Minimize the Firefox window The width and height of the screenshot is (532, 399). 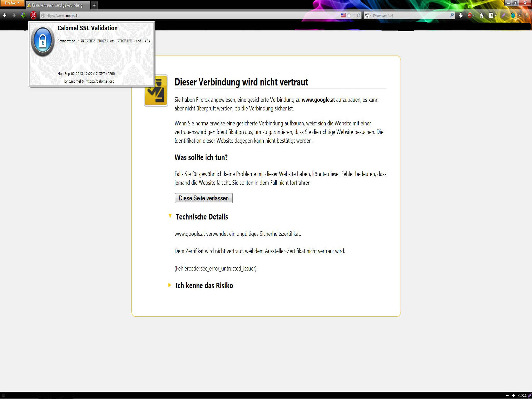tap(508, 3)
